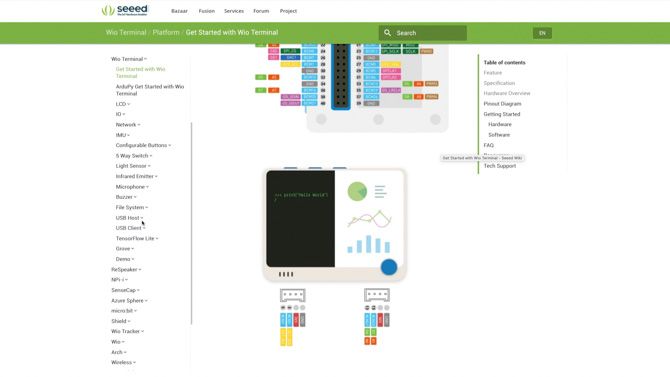Image resolution: width=670 pixels, height=377 pixels.
Task: Click the blue button on Wio Terminal image
Action: [389, 267]
